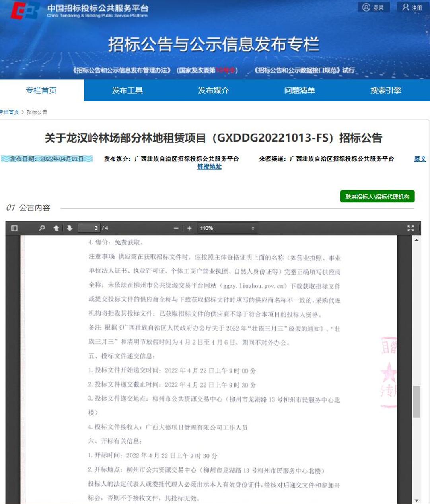
Task: Open 招标公告和公示数据接口规范 link
Action: (298, 70)
